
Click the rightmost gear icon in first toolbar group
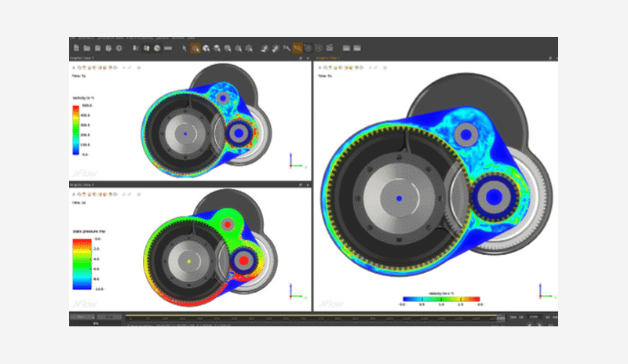coord(119,48)
